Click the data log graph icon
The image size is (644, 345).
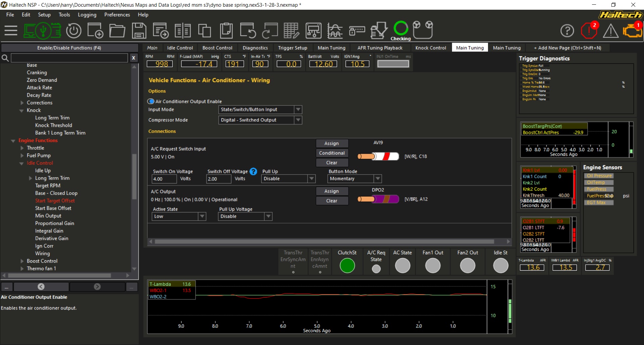335,30
